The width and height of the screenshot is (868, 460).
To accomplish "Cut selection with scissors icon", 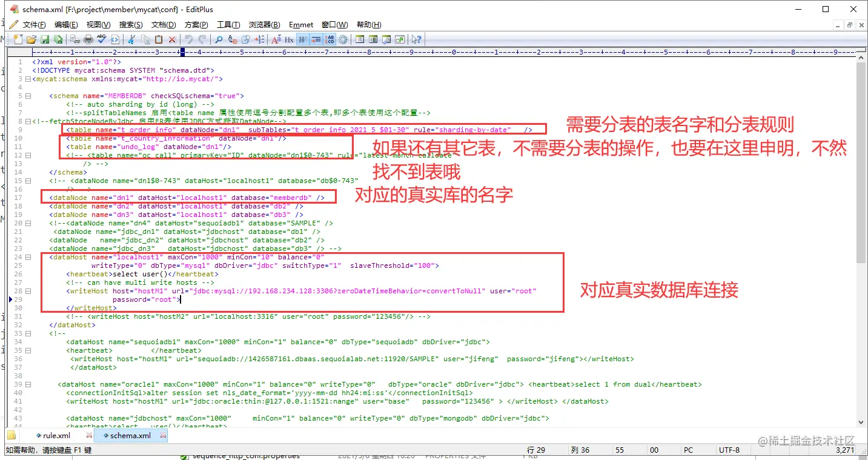I will point(131,39).
